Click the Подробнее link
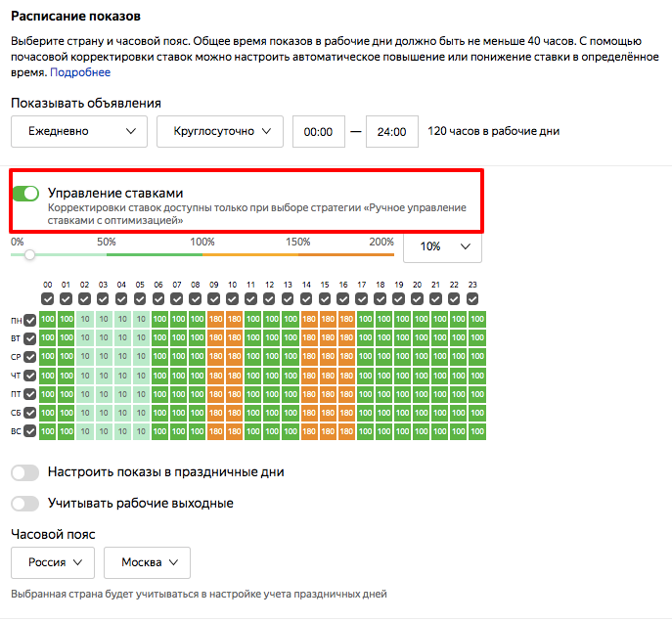This screenshot has width=672, height=622. tap(80, 72)
